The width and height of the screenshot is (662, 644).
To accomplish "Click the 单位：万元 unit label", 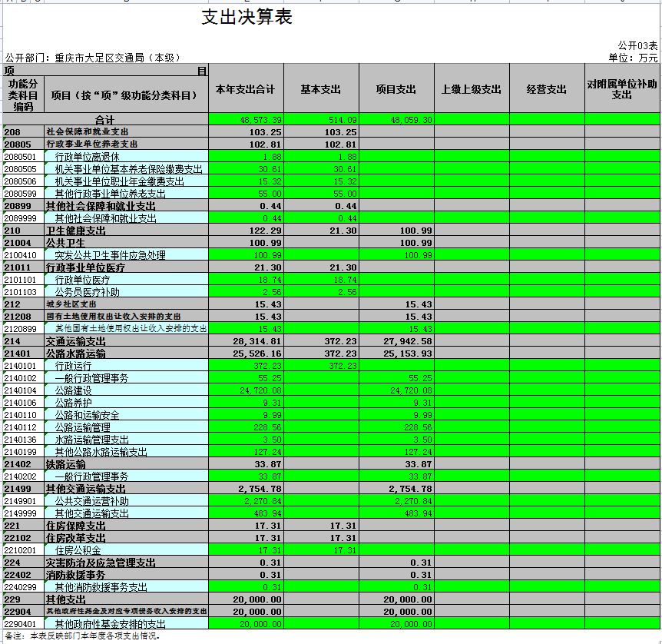I will [x=633, y=58].
